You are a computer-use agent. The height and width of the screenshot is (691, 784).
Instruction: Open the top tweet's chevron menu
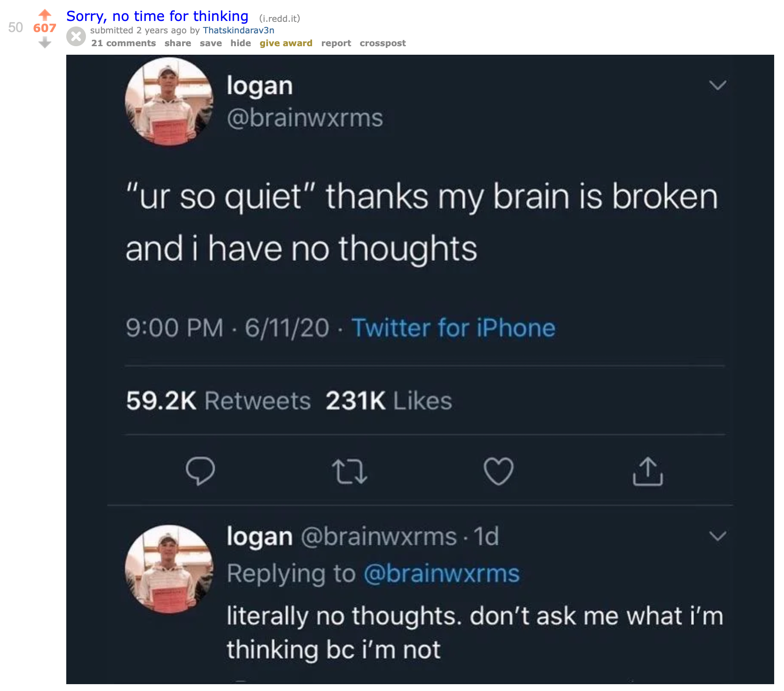coord(718,85)
